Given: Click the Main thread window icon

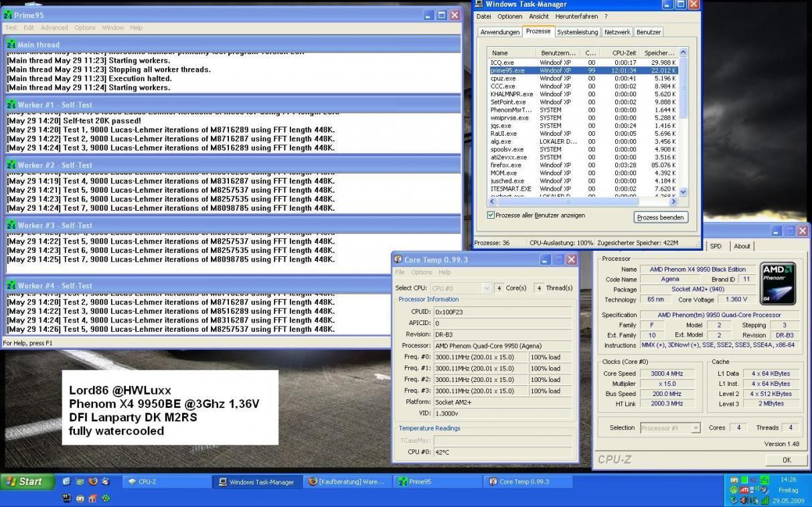Looking at the screenshot, I should [11, 44].
